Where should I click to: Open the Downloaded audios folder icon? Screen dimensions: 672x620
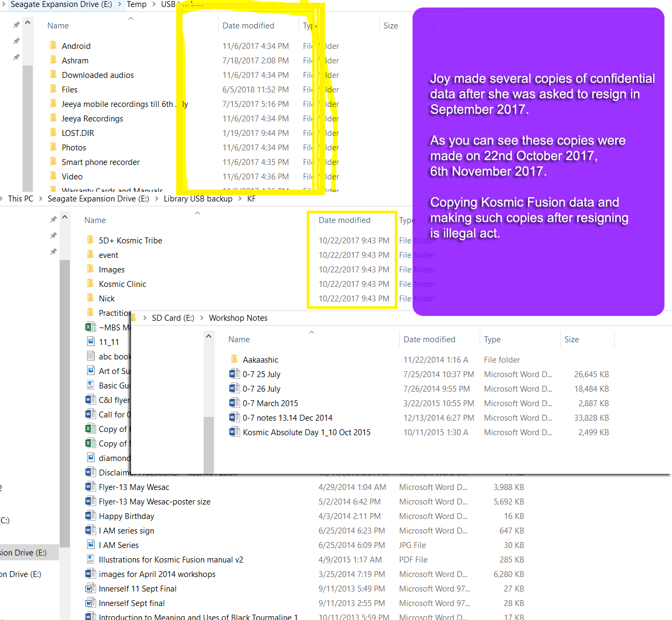pyautogui.click(x=53, y=75)
